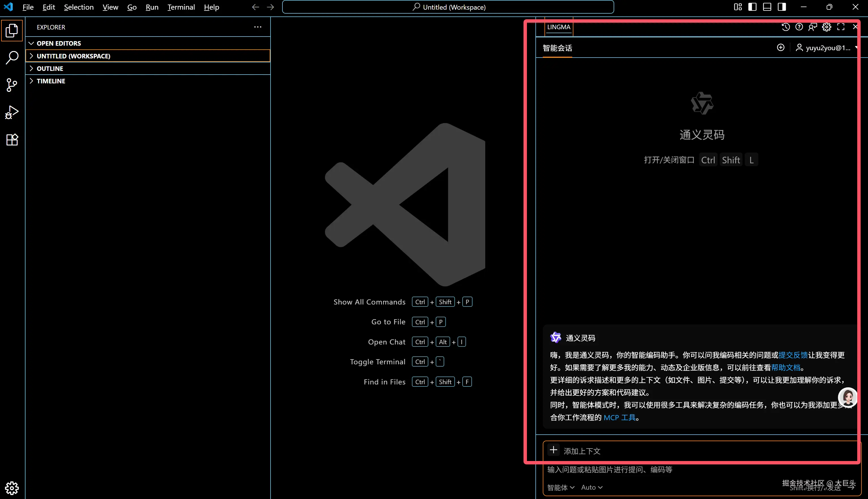Open the 智能体 mode dropdown
The height and width of the screenshot is (499, 868).
pyautogui.click(x=561, y=487)
